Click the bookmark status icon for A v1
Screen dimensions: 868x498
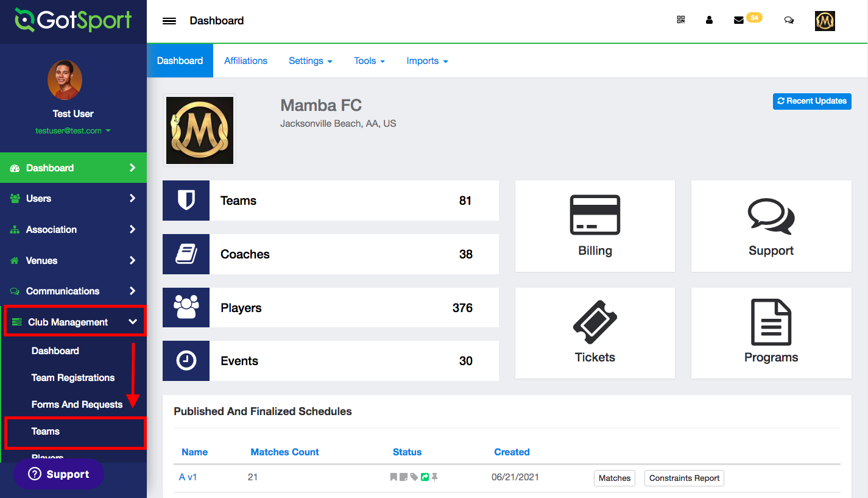click(394, 477)
